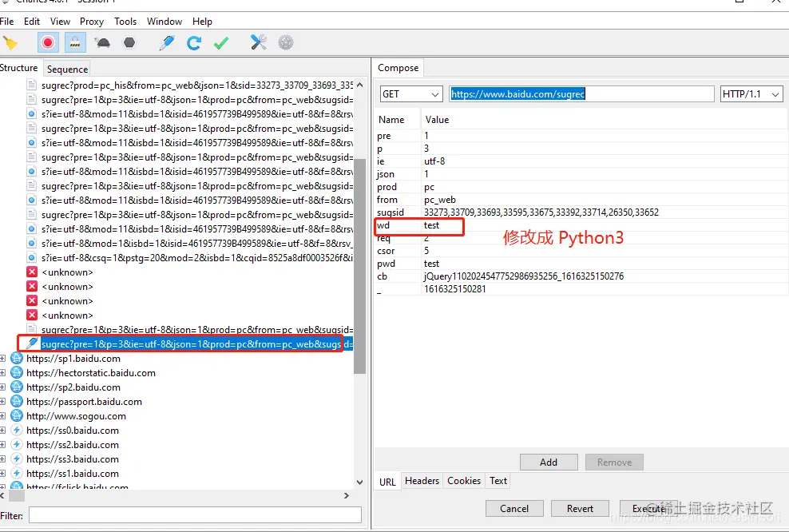Expand the https://hectorstatic.baidu.com node
The image size is (789, 532).
point(2,373)
